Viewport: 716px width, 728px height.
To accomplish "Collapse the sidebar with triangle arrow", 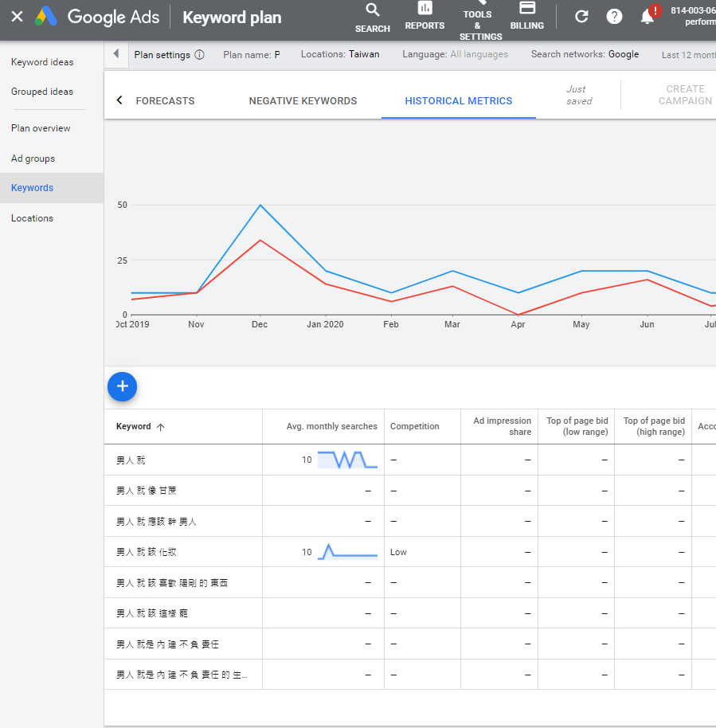I will (x=115, y=54).
